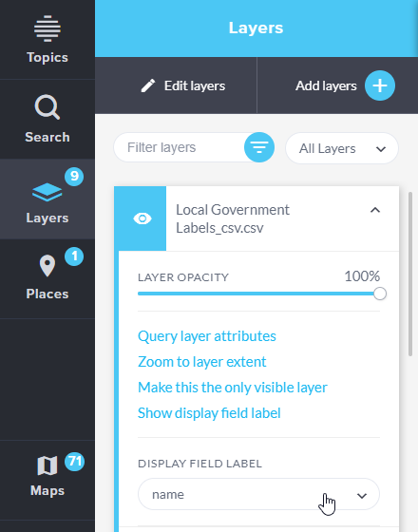Open the Search magnifier icon

pos(47,106)
